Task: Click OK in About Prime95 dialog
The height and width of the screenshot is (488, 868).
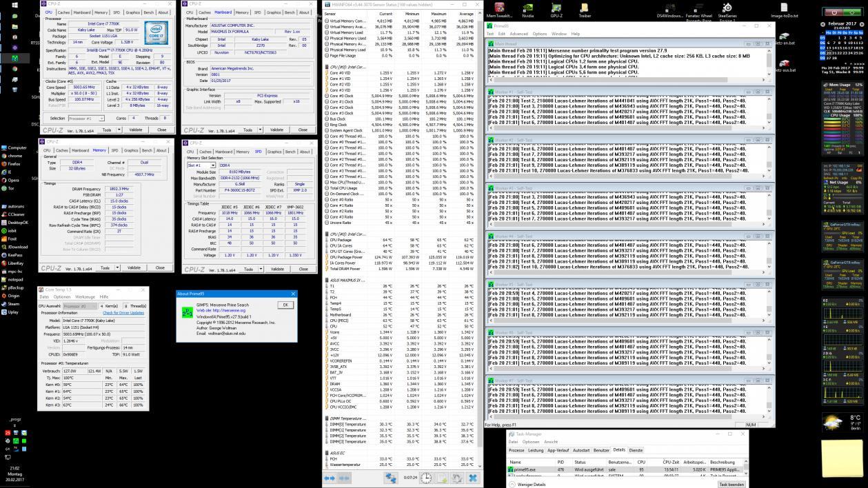Action: [285, 305]
